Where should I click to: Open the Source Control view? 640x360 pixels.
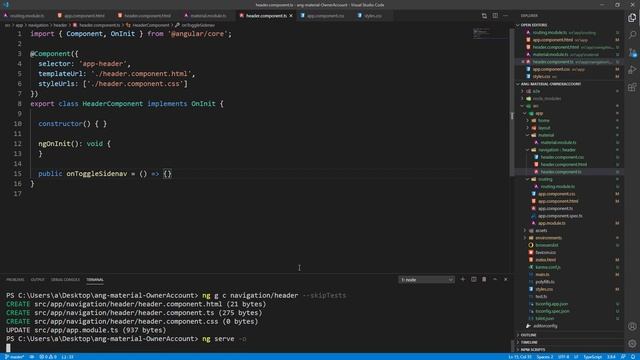632,53
